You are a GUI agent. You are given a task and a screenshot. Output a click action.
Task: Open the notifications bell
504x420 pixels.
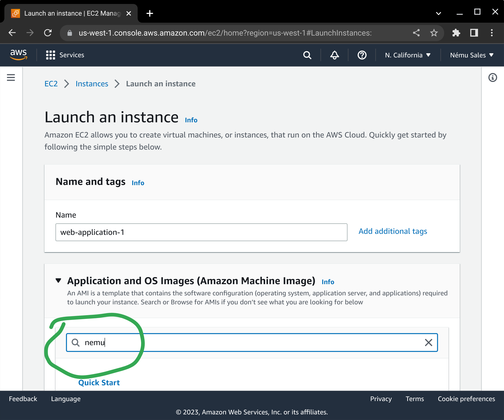point(334,55)
